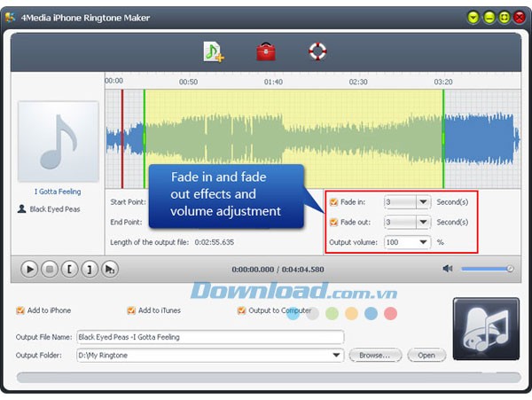Click the I Gotta Feeling song title
Viewport: 532px width, 400px height.
(x=58, y=192)
